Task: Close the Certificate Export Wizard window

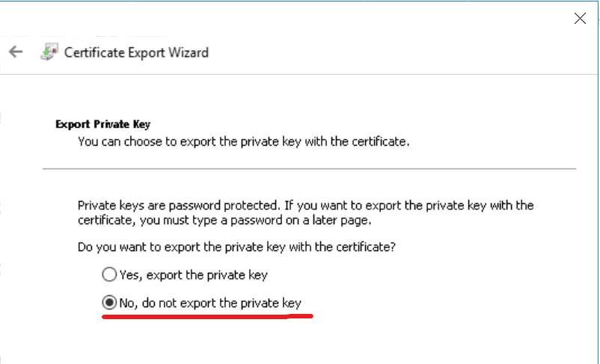Action: click(580, 19)
